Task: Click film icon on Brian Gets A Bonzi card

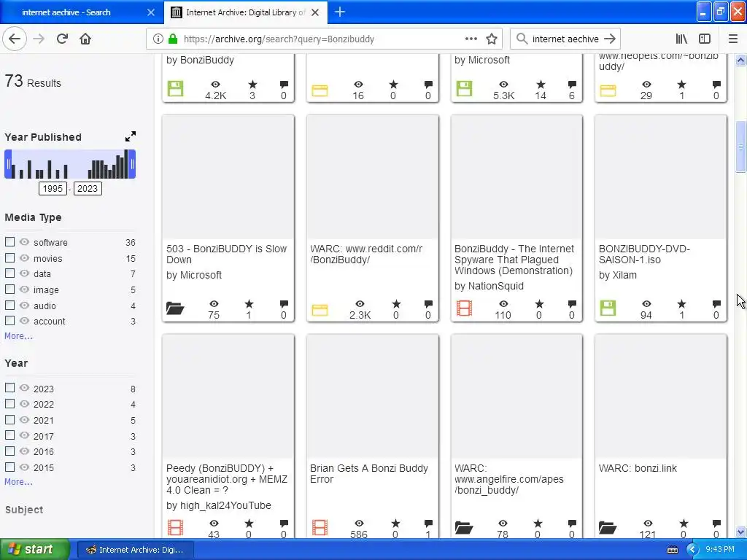Action: point(320,528)
